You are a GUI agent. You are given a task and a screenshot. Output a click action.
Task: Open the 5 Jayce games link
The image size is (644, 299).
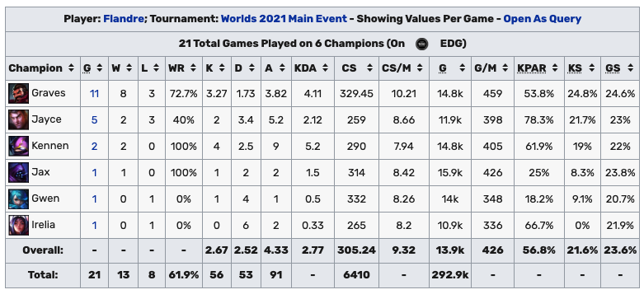[x=94, y=119]
